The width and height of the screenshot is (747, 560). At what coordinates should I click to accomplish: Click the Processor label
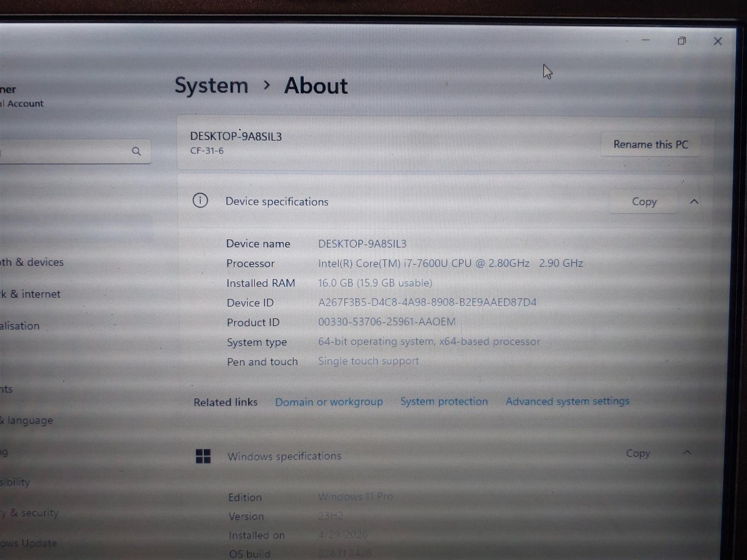click(x=250, y=263)
